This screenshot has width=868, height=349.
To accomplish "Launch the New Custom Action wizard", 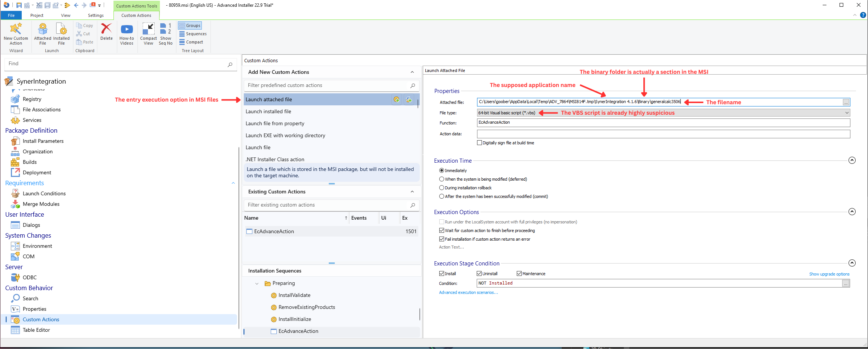I will [x=16, y=34].
